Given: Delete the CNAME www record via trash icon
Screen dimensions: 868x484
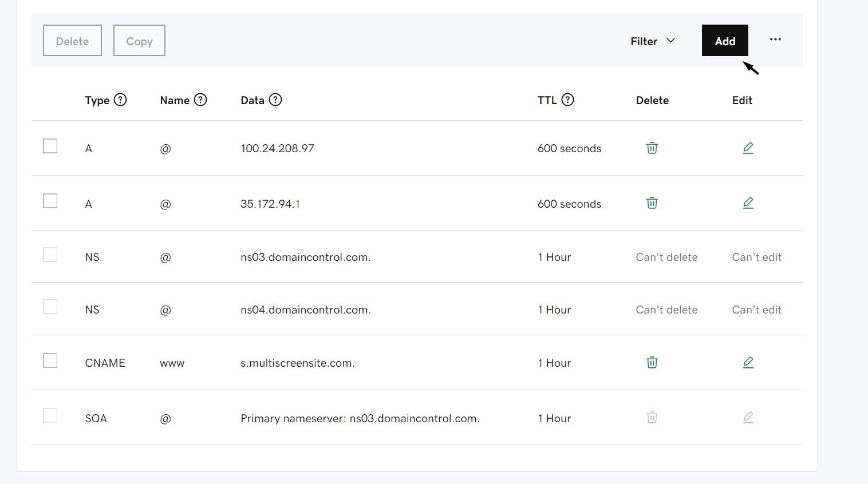Looking at the screenshot, I should [x=652, y=362].
